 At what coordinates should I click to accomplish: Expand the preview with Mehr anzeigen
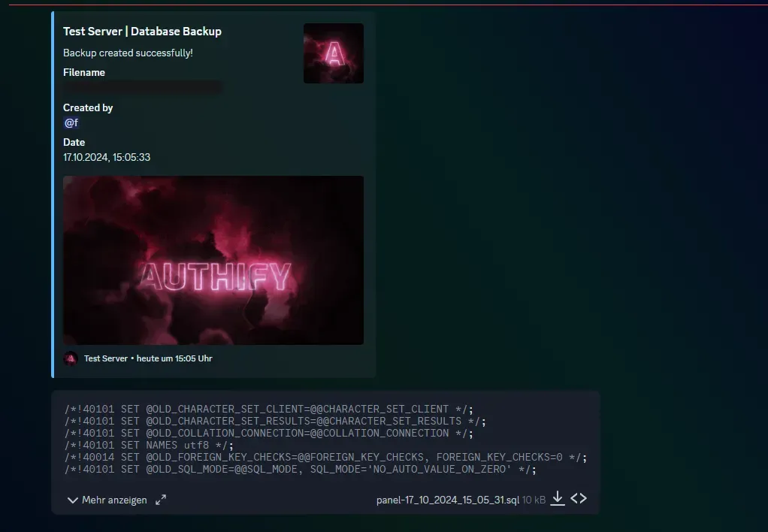(x=107, y=500)
